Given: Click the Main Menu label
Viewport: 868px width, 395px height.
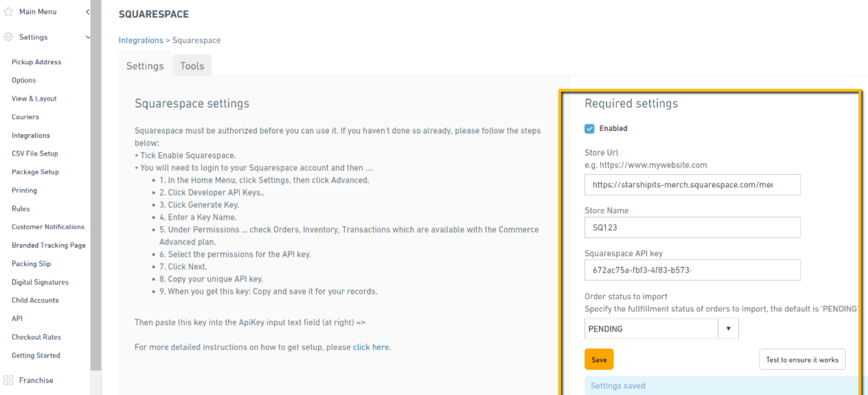Looking at the screenshot, I should point(38,11).
